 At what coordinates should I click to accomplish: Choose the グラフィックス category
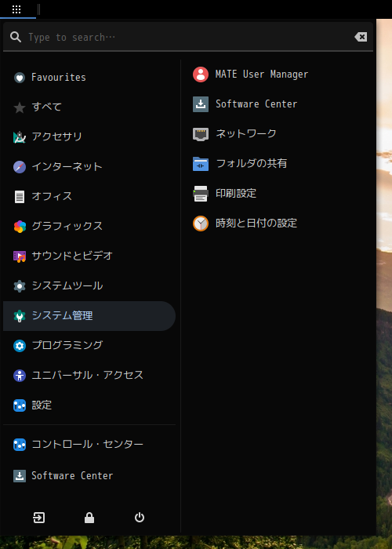coord(89,227)
